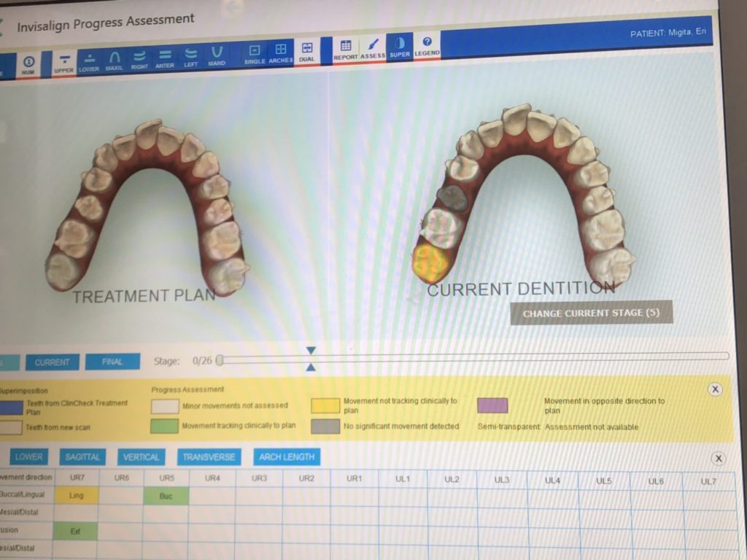Screen dimensions: 747x560
Task: Toggle the SUPER superimposition icon
Action: (x=399, y=47)
